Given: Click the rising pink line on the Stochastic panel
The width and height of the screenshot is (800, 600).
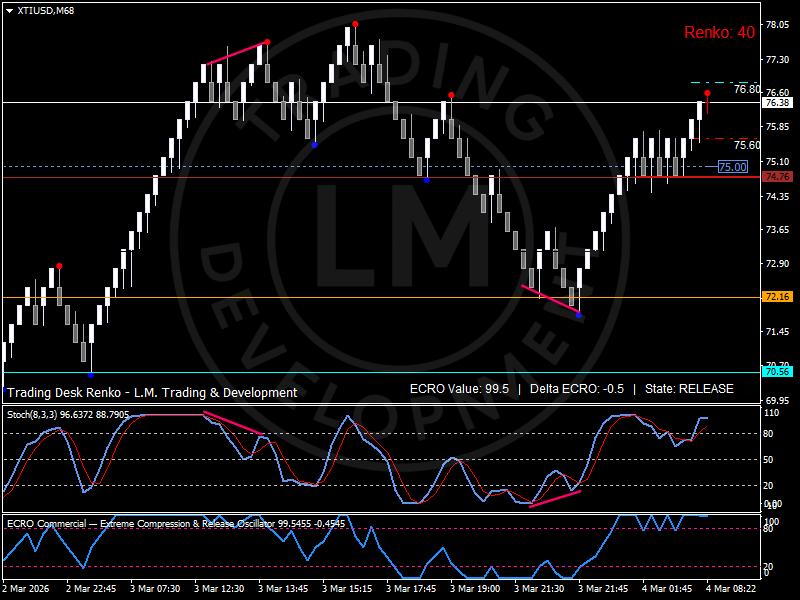Looking at the screenshot, I should click(554, 498).
